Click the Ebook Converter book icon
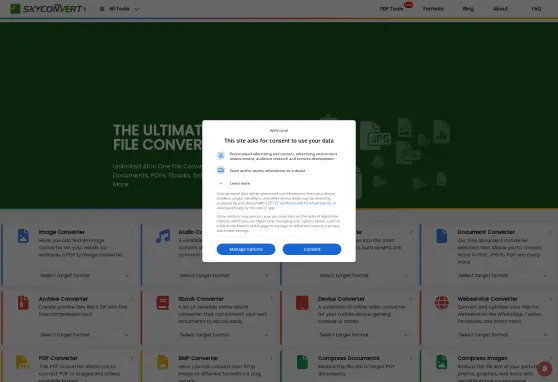This screenshot has width=558, height=382. click(163, 303)
